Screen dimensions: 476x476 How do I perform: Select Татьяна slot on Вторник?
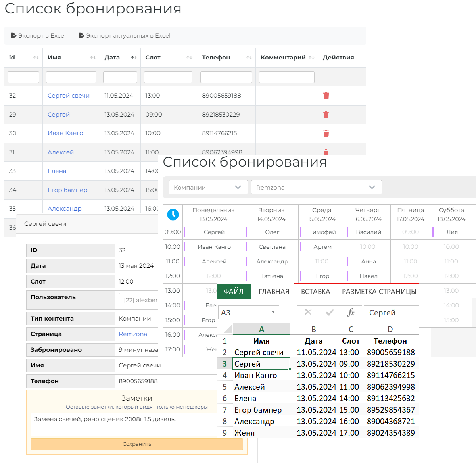(272, 276)
